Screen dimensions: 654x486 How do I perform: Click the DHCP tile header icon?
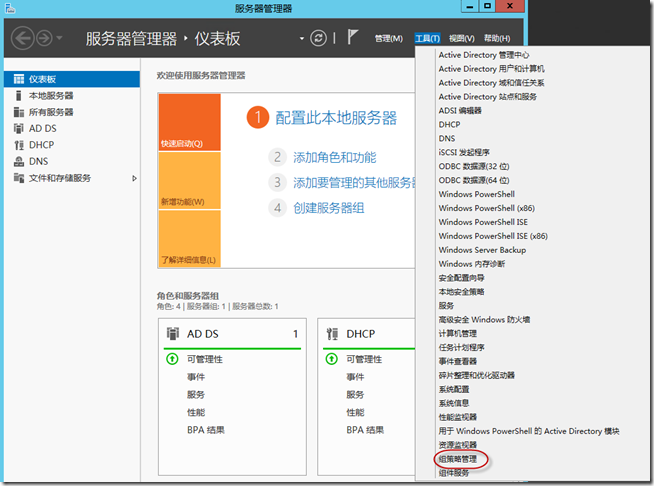[332, 333]
